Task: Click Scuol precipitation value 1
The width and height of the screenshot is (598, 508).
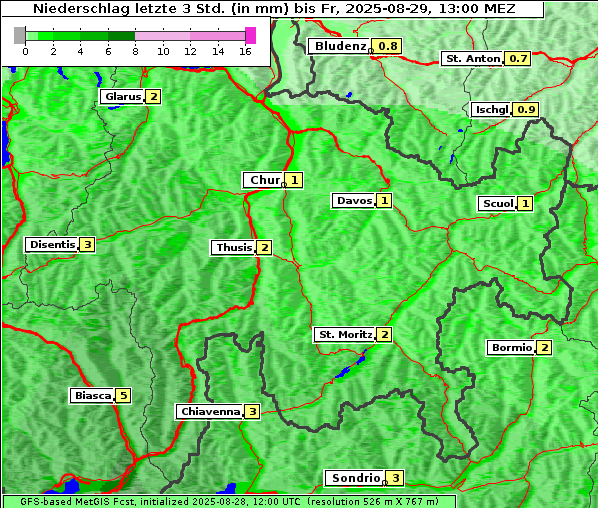Action: [x=525, y=204]
